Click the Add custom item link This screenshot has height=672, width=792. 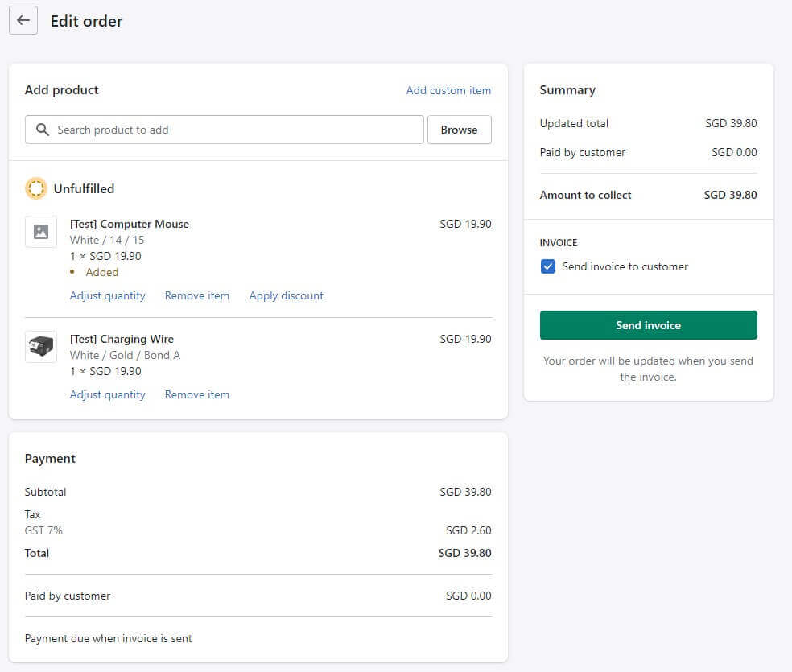[x=448, y=90]
